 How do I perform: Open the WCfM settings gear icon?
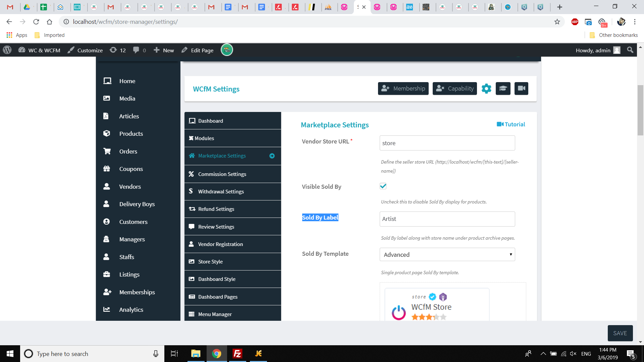tap(486, 88)
